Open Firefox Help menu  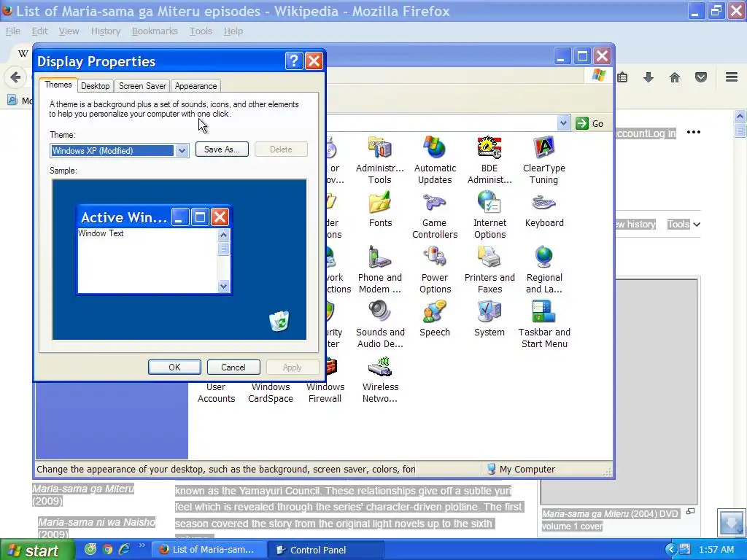(x=233, y=31)
